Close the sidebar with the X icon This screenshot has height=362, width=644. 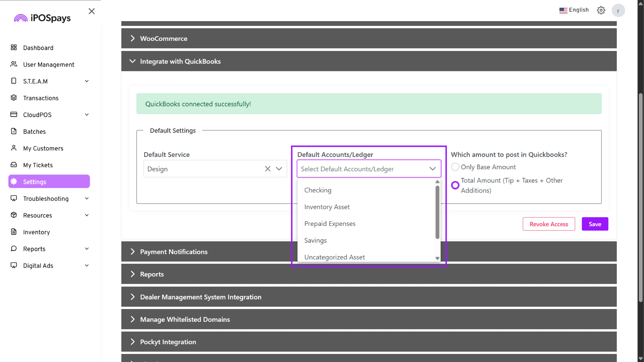92,11
